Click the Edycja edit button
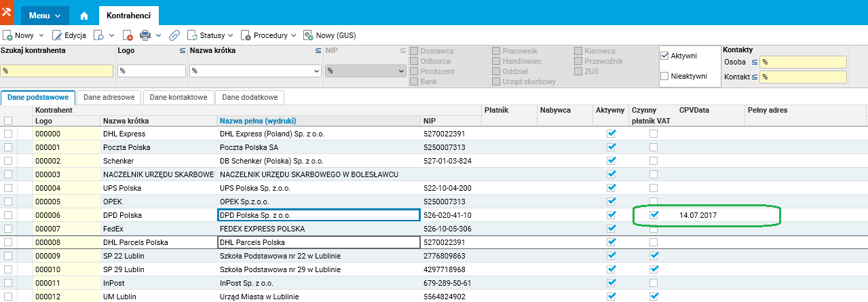Viewport: 868px width, 302px height. coord(69,35)
